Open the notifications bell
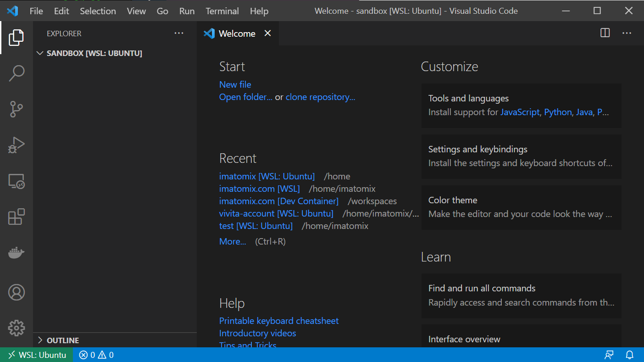The height and width of the screenshot is (362, 644). tap(630, 355)
